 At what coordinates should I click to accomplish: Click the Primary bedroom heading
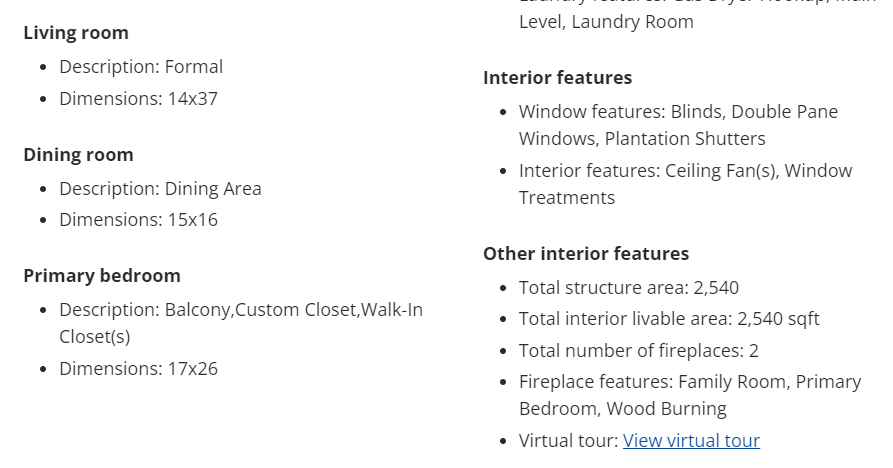(102, 276)
